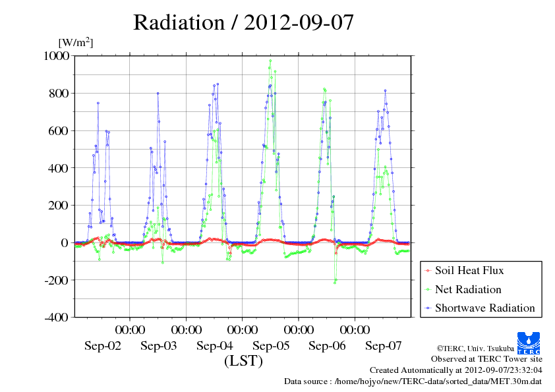Click the y-axis value '0'
Image resolution: width=555 pixels, height=392 pixels.
(x=65, y=242)
